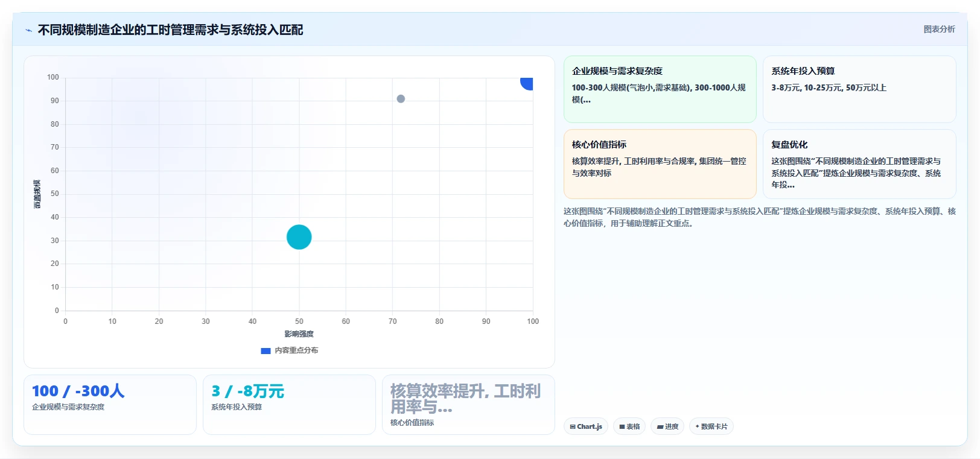
Task: Click the gray 核算效率提升, 工时利… stat value
Action: point(465,399)
